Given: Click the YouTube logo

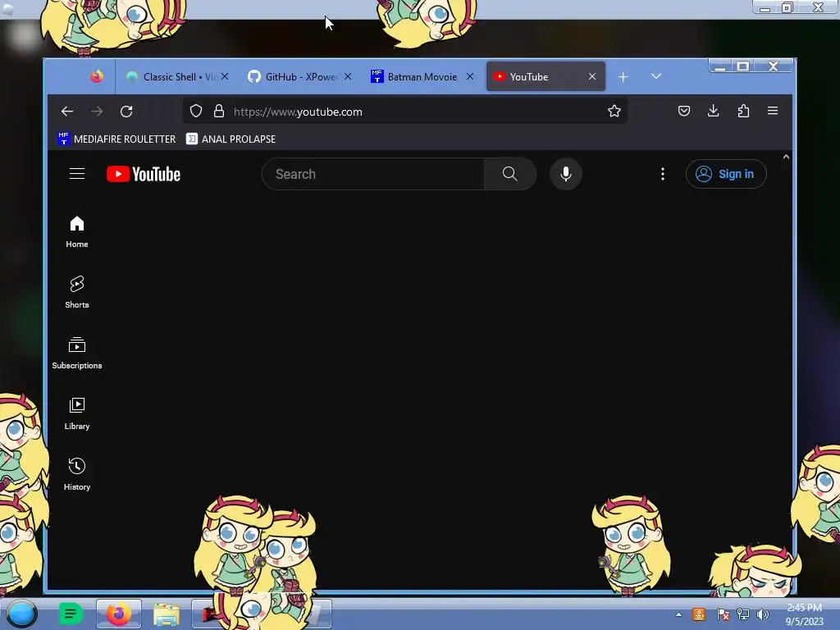Looking at the screenshot, I should 144,174.
